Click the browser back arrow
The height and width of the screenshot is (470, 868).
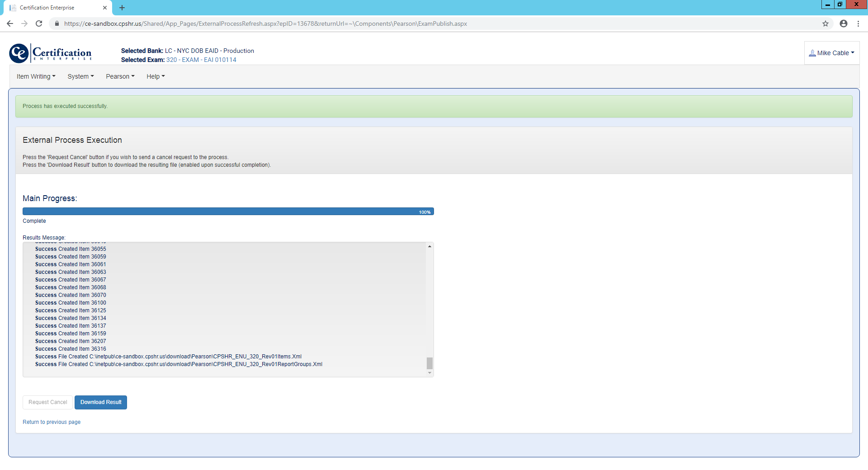(10, 23)
